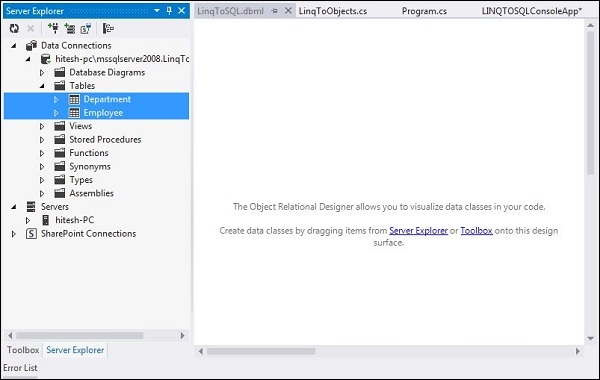Select the Stored Procedures label

pyautogui.click(x=105, y=140)
